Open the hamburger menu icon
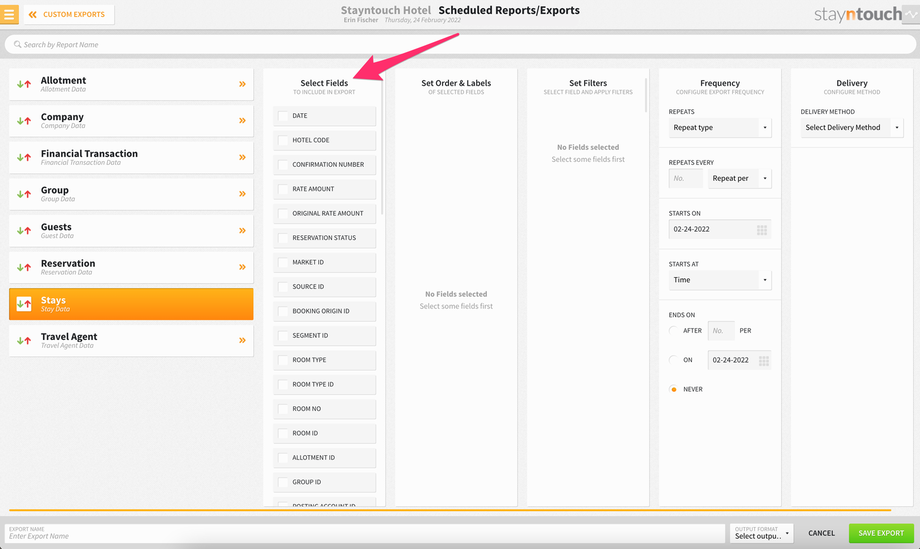Image resolution: width=920 pixels, height=549 pixels. point(9,14)
